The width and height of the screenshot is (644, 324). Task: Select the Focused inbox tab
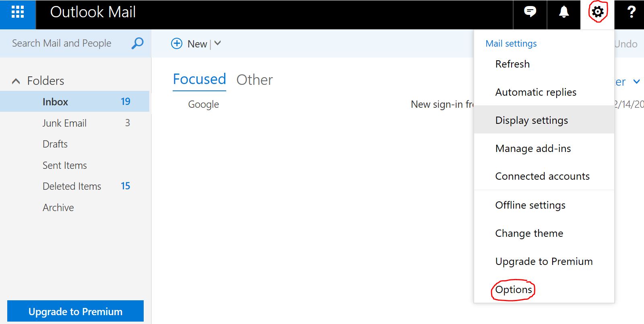point(199,79)
